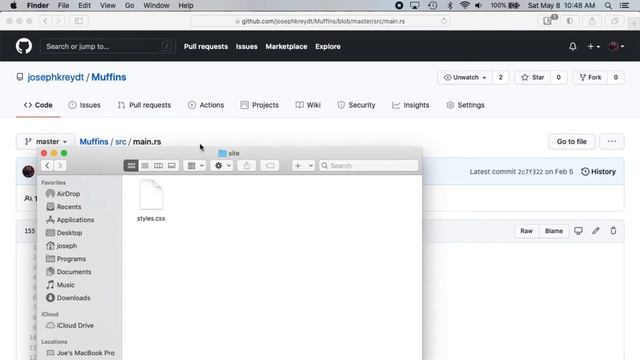Viewport: 640px width, 360px height.
Task: Open AirDrop in Finder sidebar
Action: [x=63, y=193]
